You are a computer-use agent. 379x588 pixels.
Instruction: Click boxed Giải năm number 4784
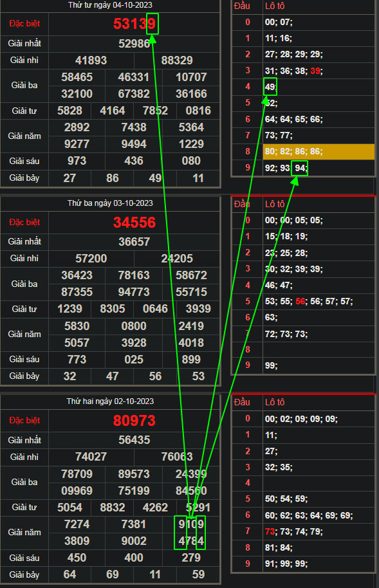191,541
